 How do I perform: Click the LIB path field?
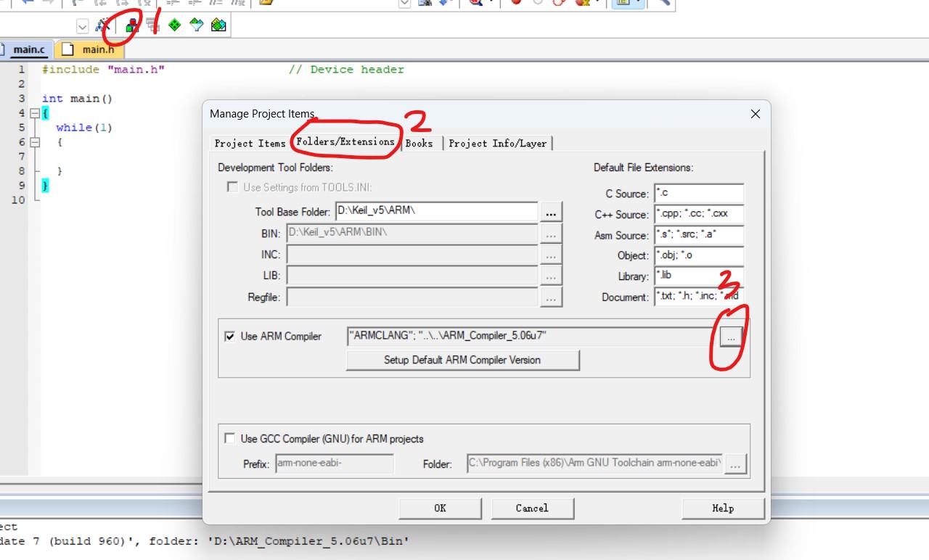pos(412,275)
